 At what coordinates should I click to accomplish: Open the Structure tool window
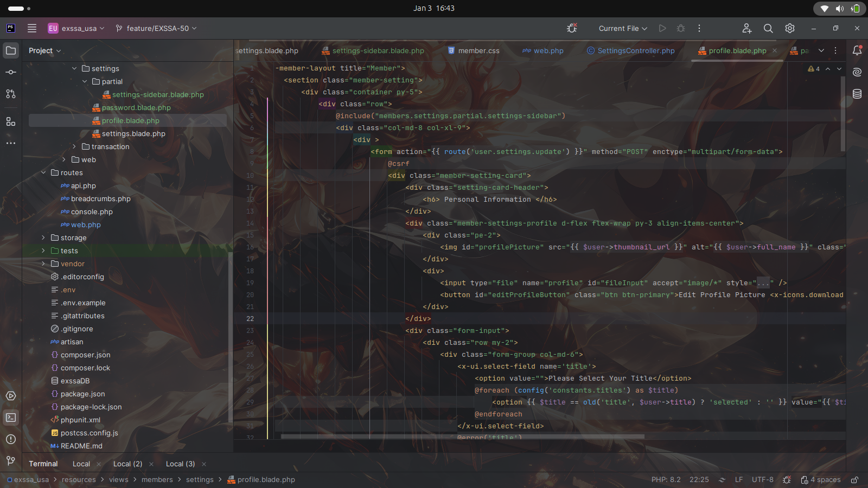coord(11,121)
